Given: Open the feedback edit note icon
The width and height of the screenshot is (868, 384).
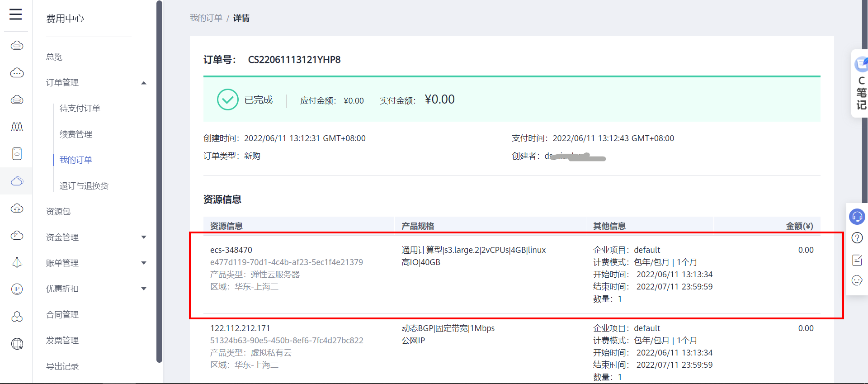Looking at the screenshot, I should pos(857,260).
